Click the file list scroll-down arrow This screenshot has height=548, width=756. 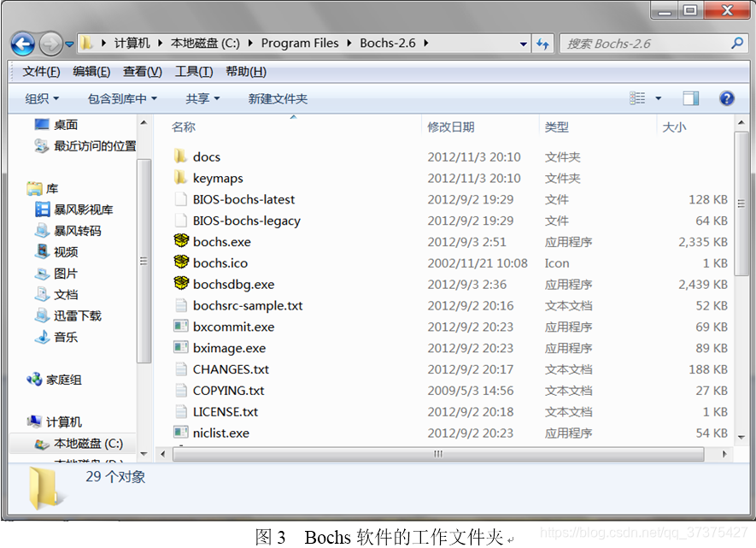click(741, 437)
